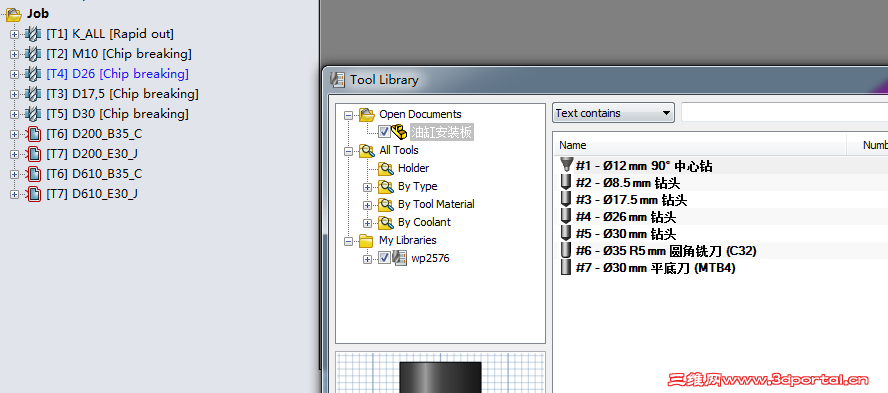Expand the By Coolant tree node
888x393 pixels.
[367, 223]
